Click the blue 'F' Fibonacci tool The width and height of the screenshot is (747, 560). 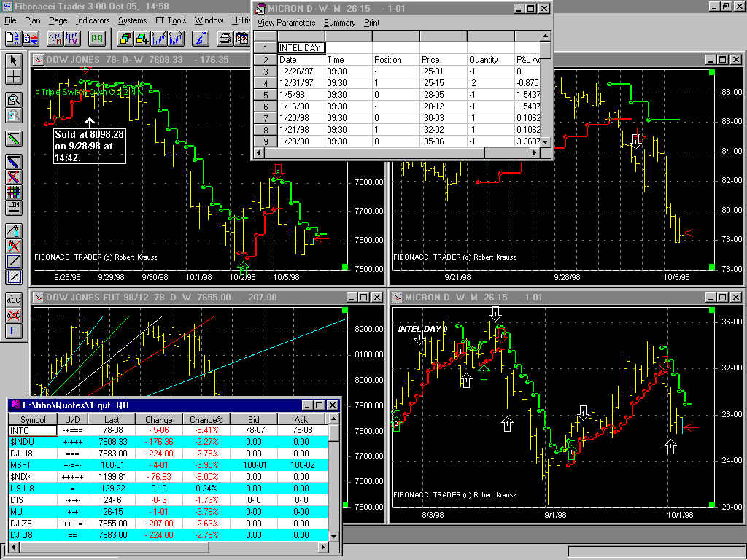point(13,330)
